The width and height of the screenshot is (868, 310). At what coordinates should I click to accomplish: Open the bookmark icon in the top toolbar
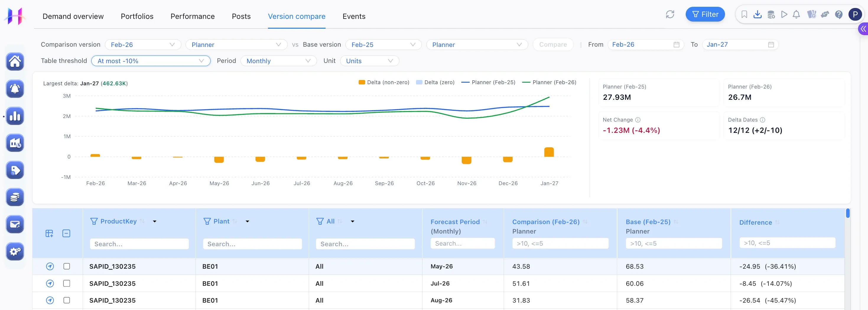point(744,14)
